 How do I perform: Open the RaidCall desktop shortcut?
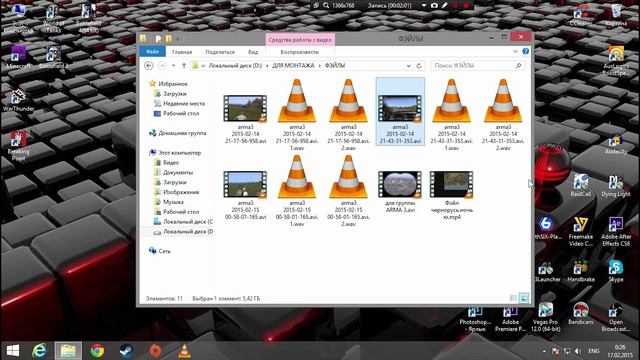[580, 186]
